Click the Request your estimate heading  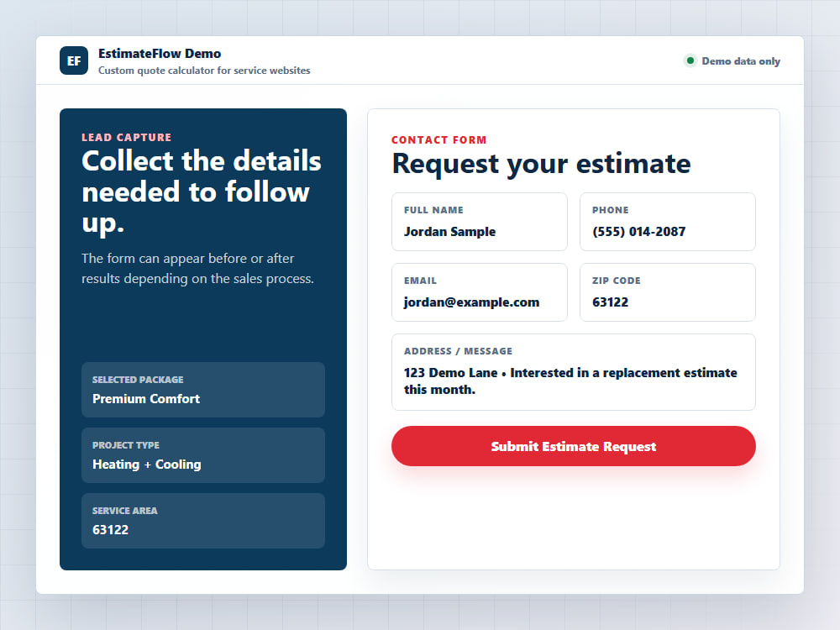[541, 164]
